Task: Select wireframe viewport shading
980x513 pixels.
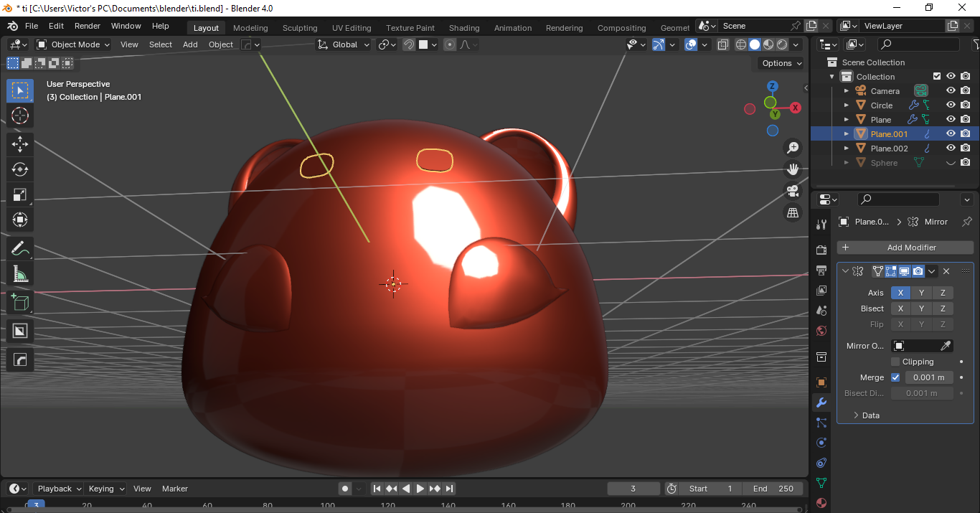Action: tap(741, 44)
